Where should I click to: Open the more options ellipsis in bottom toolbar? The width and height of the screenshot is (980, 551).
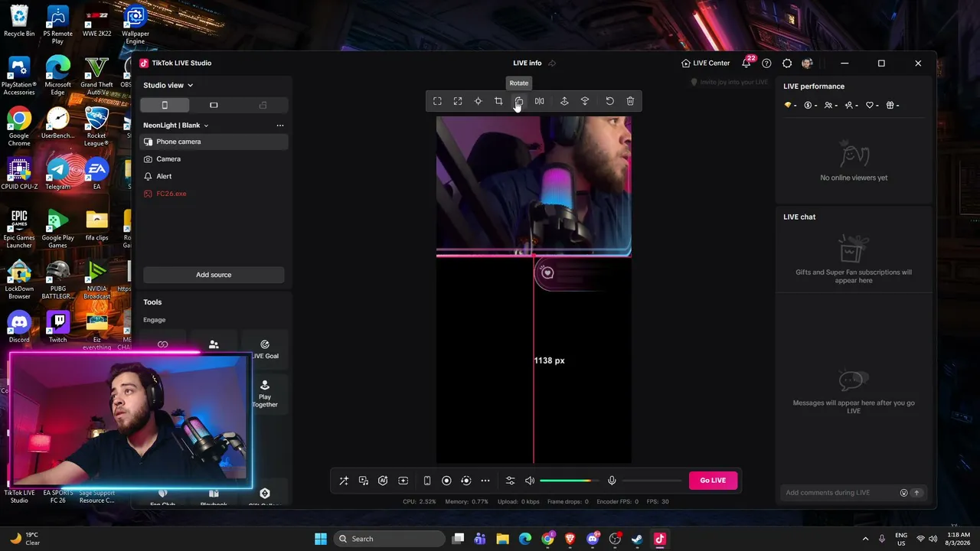(485, 481)
